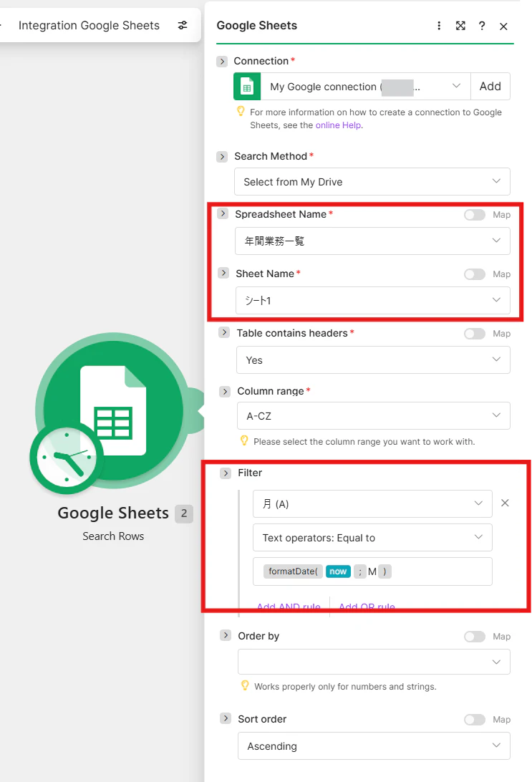This screenshot has height=782, width=532.
Task: Expand the Filter section chevron
Action: click(x=226, y=473)
